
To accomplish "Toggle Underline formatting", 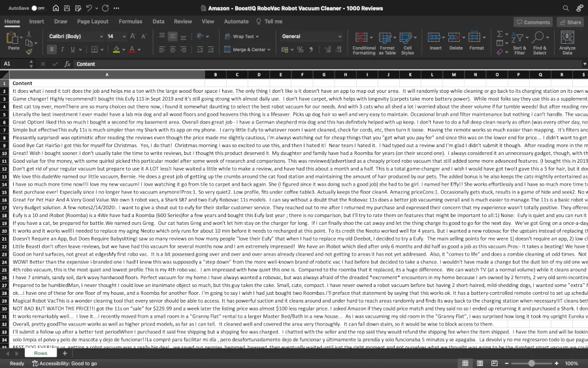I will tap(73, 49).
